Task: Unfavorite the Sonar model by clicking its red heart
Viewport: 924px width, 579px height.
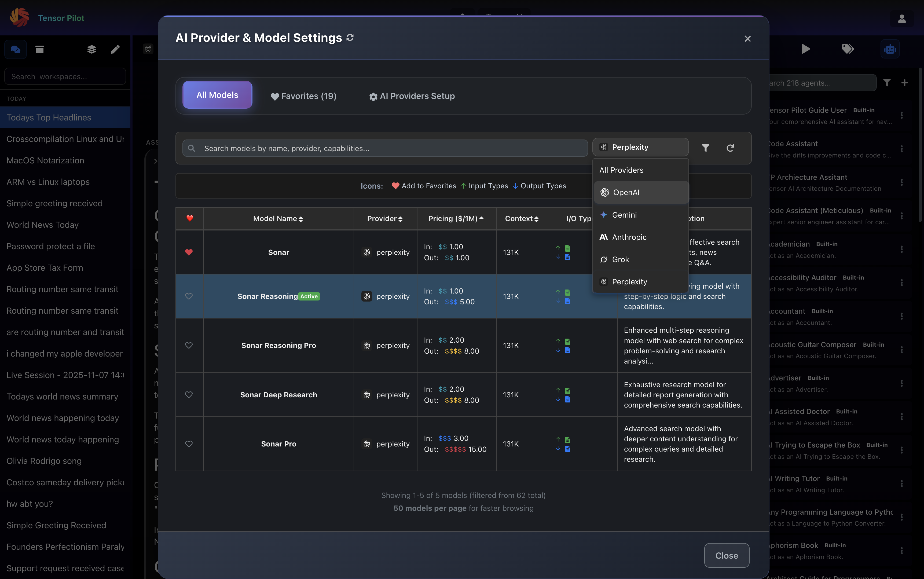Action: [x=189, y=252]
